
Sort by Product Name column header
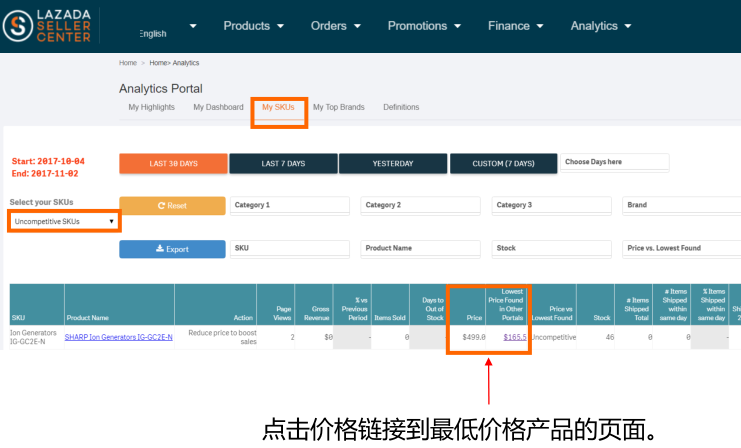(120, 304)
